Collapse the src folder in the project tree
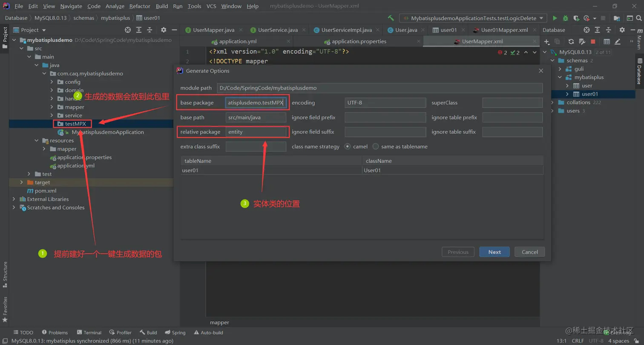The height and width of the screenshot is (345, 644). pos(22,48)
